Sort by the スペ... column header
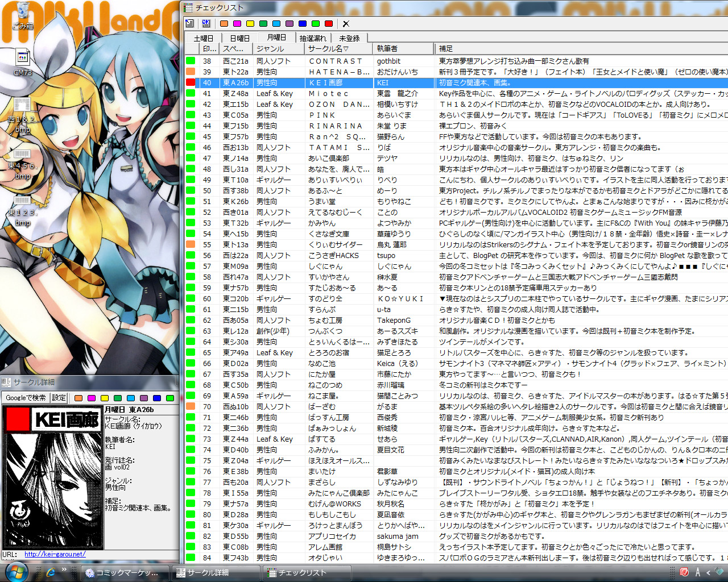728x582 pixels. click(237, 49)
